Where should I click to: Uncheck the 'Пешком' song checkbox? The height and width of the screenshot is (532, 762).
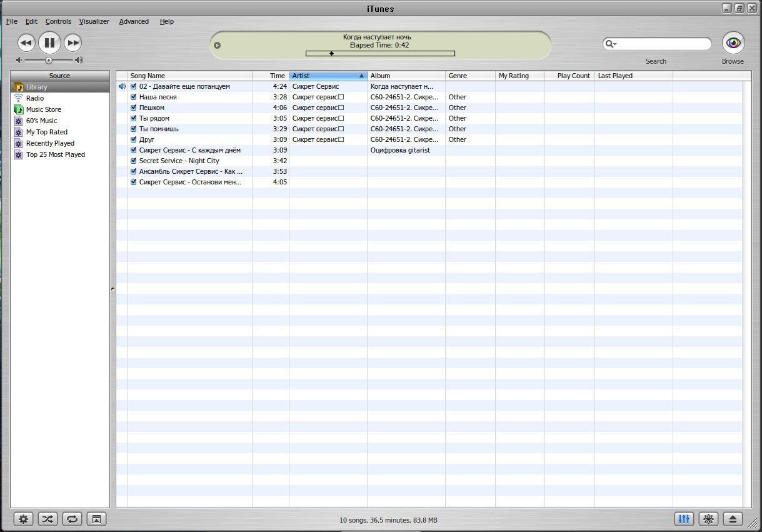tap(133, 108)
